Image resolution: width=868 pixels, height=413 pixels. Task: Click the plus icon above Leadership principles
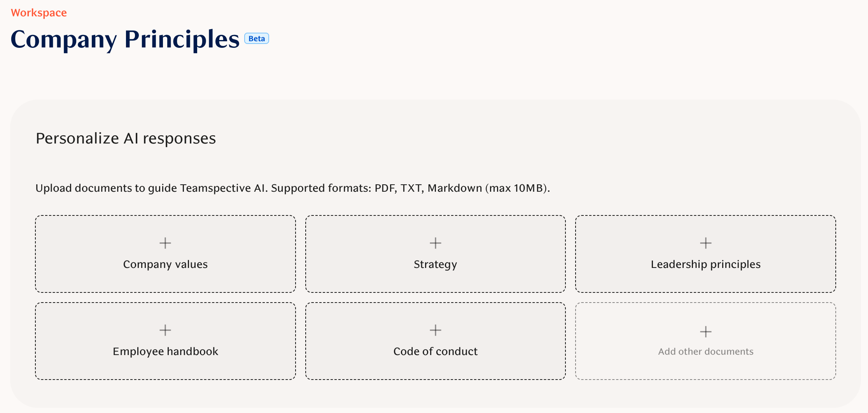pyautogui.click(x=705, y=243)
